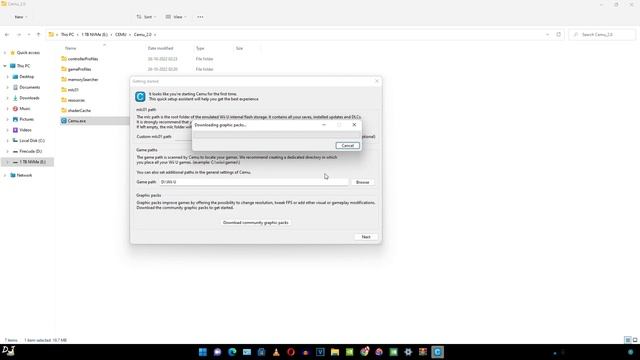The image size is (640, 360).
Task: Click the Game path text field
Action: pyautogui.click(x=253, y=182)
